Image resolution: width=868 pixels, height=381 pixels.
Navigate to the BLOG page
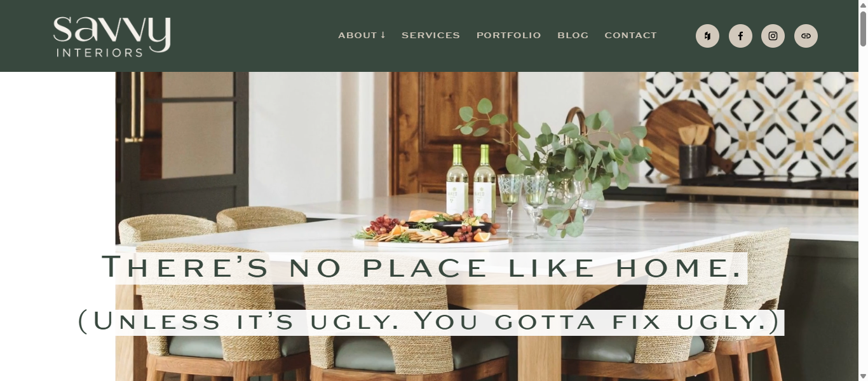pos(573,36)
